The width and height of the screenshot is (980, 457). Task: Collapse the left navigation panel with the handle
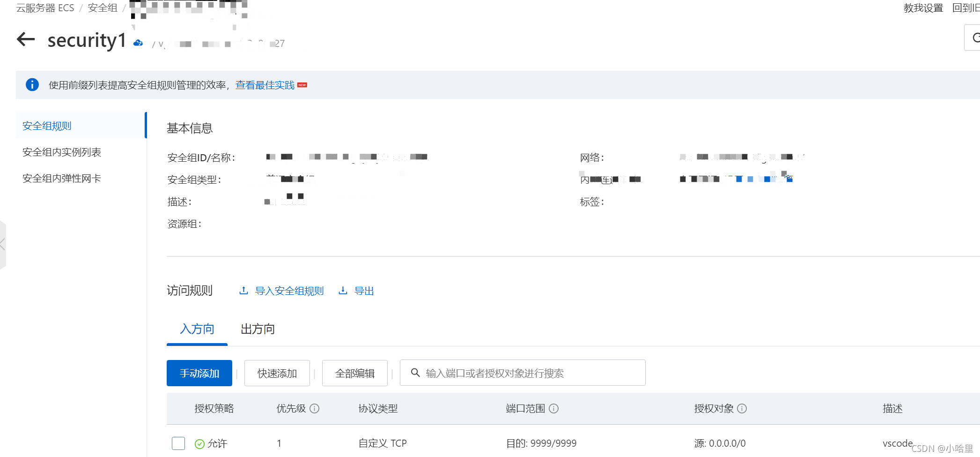[3, 244]
